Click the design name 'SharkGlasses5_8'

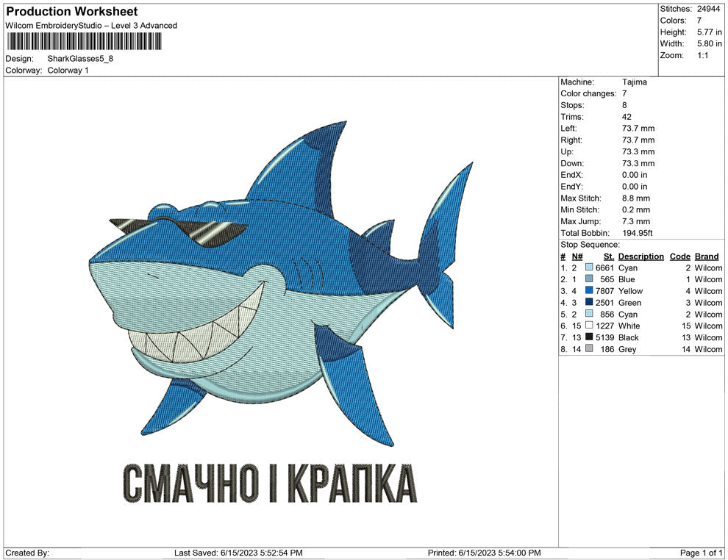tap(80, 59)
